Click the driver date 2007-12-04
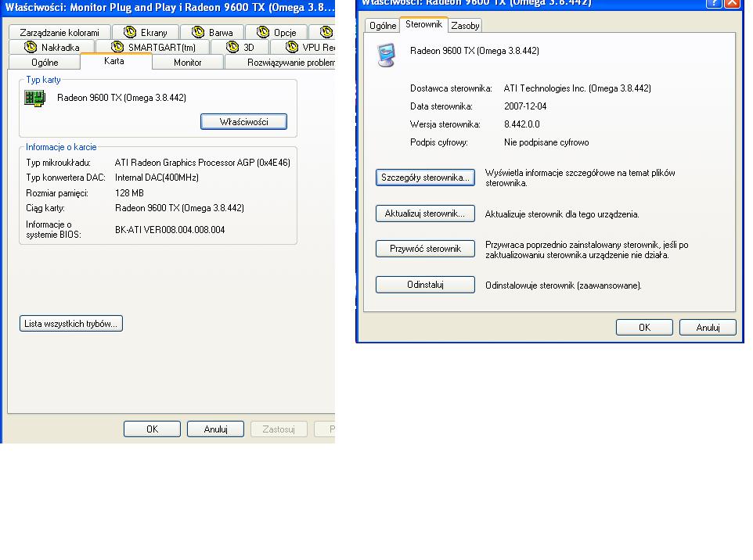This screenshot has width=753, height=560. click(525, 106)
